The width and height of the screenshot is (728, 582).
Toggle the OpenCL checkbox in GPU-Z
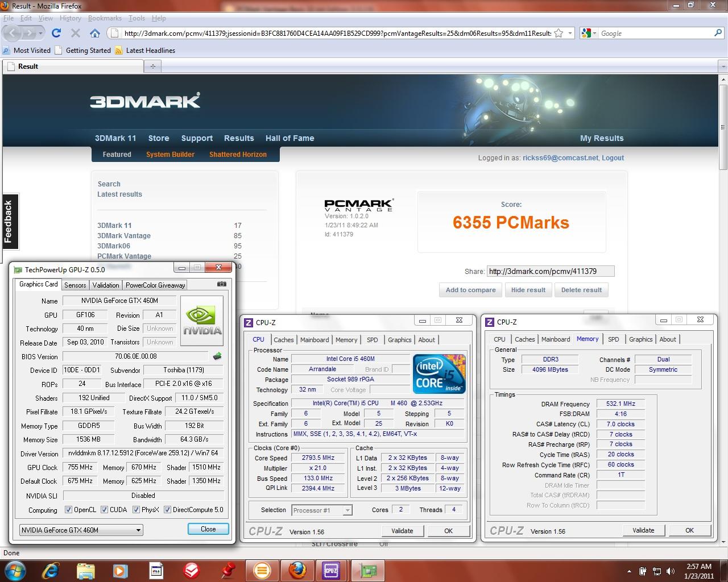point(68,510)
